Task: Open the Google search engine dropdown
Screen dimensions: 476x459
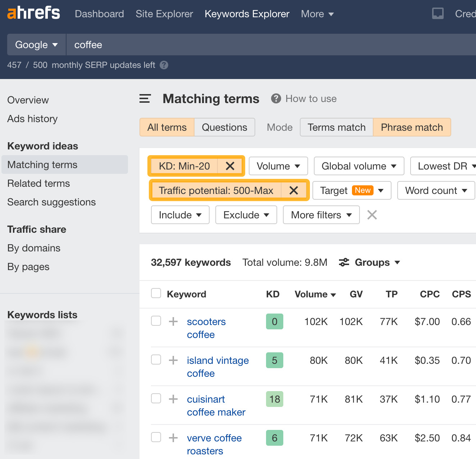Action: click(36, 45)
